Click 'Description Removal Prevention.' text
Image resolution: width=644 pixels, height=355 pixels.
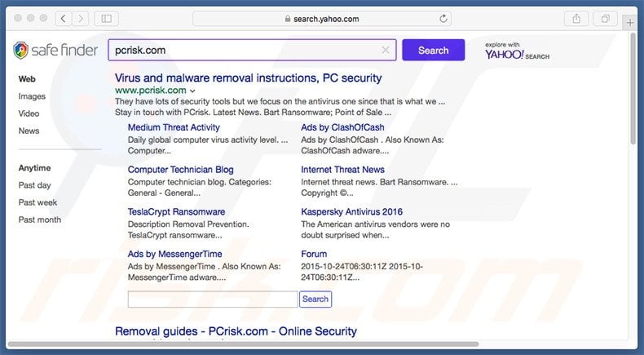(188, 224)
